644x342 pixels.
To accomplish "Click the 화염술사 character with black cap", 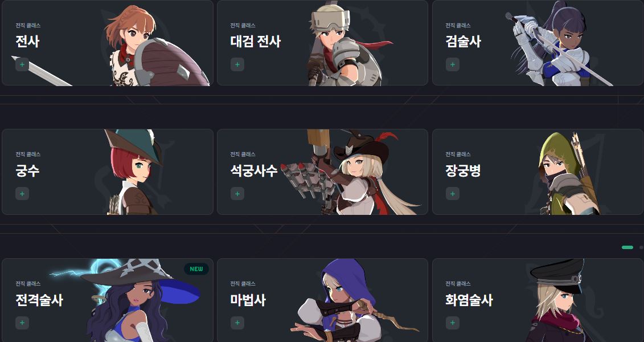I will 556,301.
